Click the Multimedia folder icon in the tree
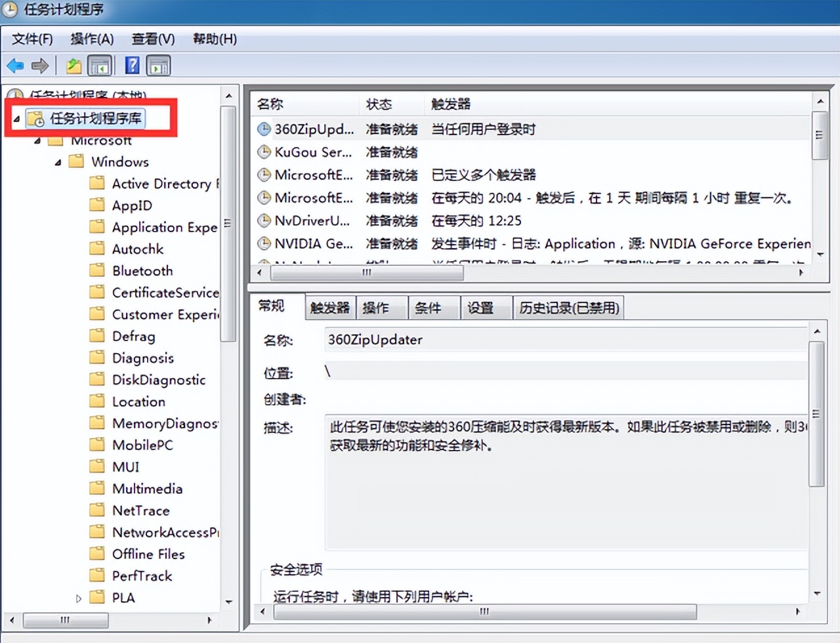This screenshot has width=840, height=643. 96,488
